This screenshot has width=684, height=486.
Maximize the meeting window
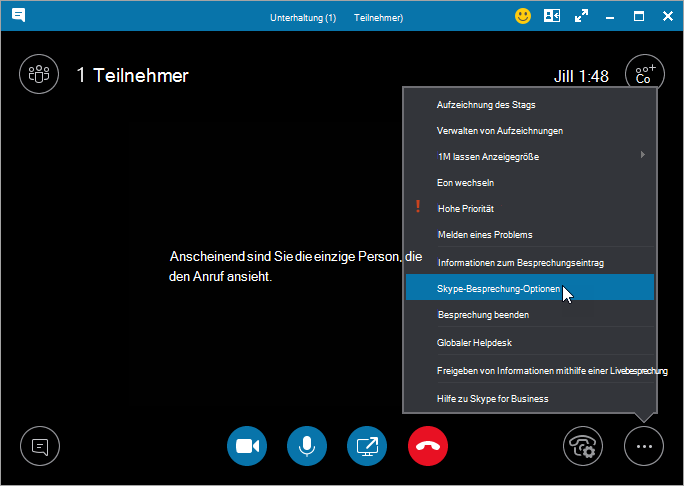(639, 17)
